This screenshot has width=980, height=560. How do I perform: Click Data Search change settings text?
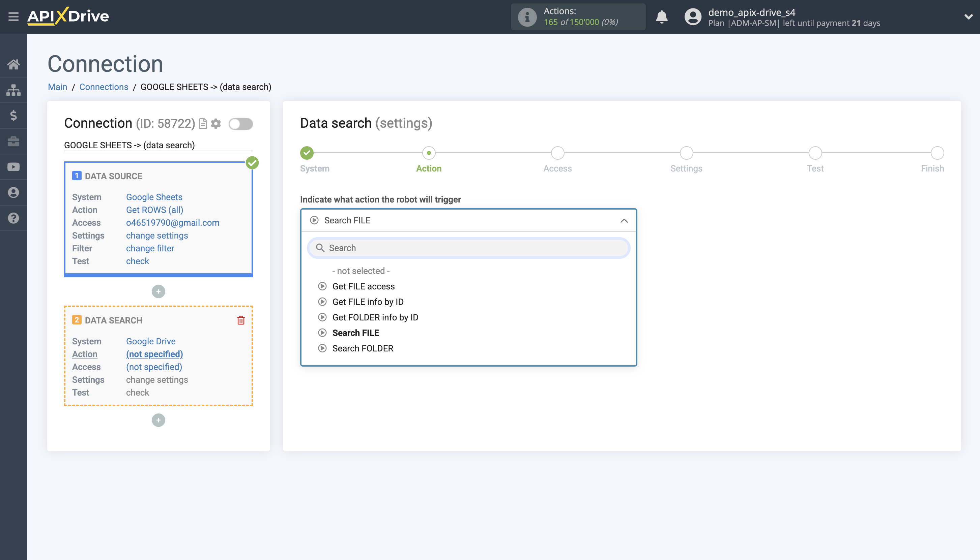pyautogui.click(x=157, y=380)
